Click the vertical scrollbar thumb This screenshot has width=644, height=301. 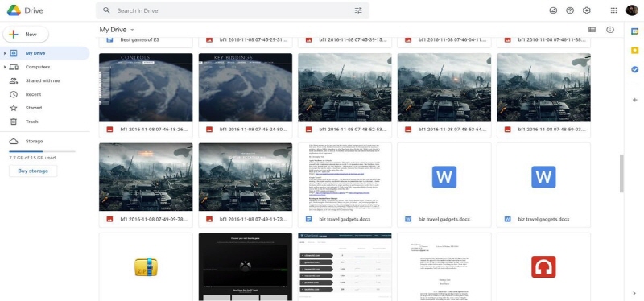(x=621, y=173)
